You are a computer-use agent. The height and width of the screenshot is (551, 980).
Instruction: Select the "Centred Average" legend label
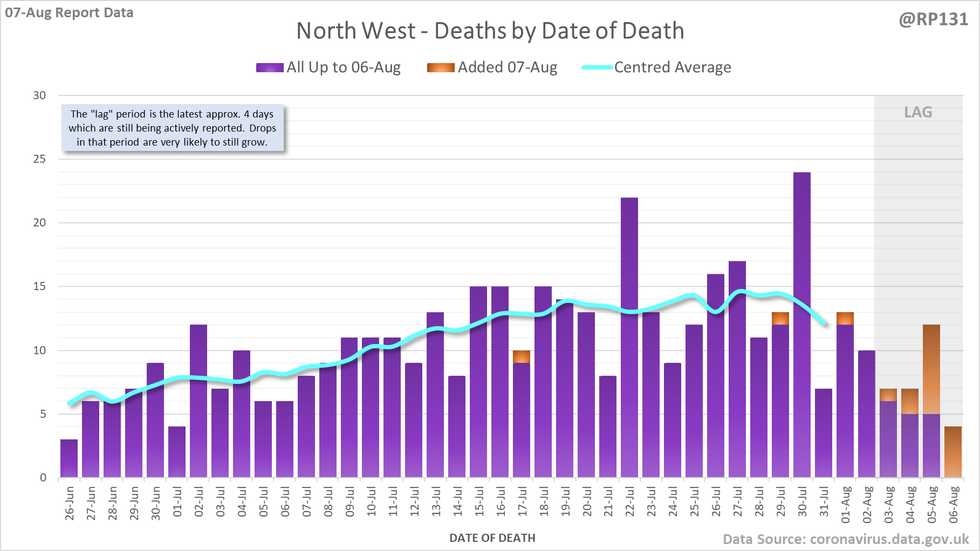click(x=673, y=67)
